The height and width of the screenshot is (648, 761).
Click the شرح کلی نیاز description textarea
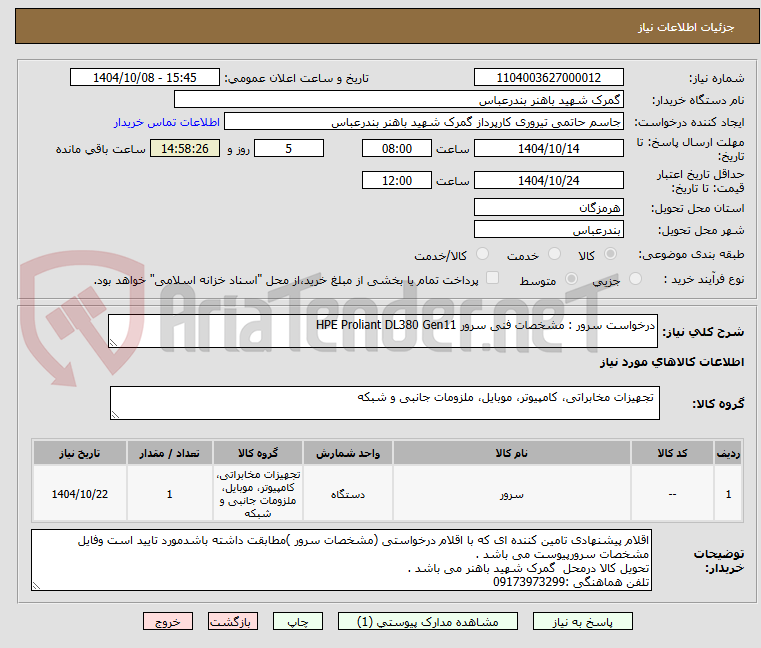click(x=382, y=331)
